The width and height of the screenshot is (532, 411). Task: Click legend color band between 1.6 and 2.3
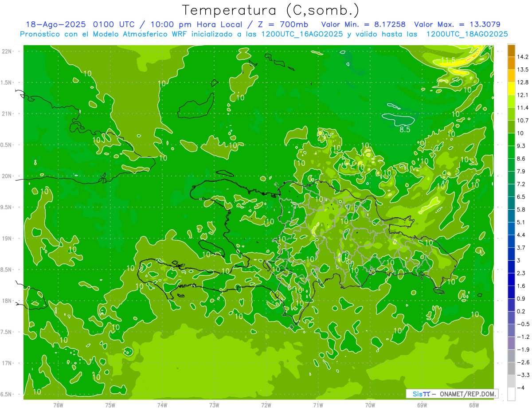[x=511, y=279]
